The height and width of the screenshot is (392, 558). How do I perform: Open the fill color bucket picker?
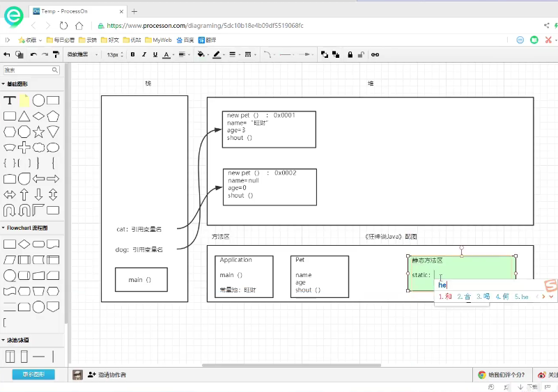click(202, 54)
